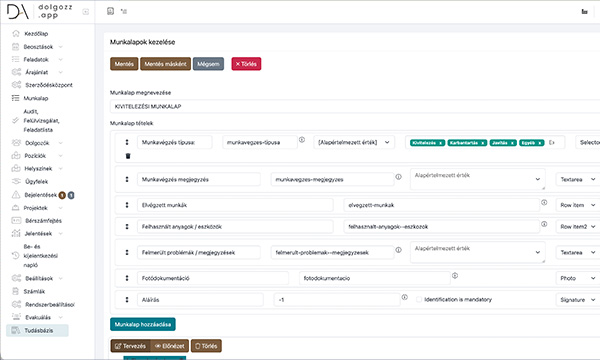The image size is (600, 360).
Task: Remove the Javítás tag
Action: coord(512,143)
